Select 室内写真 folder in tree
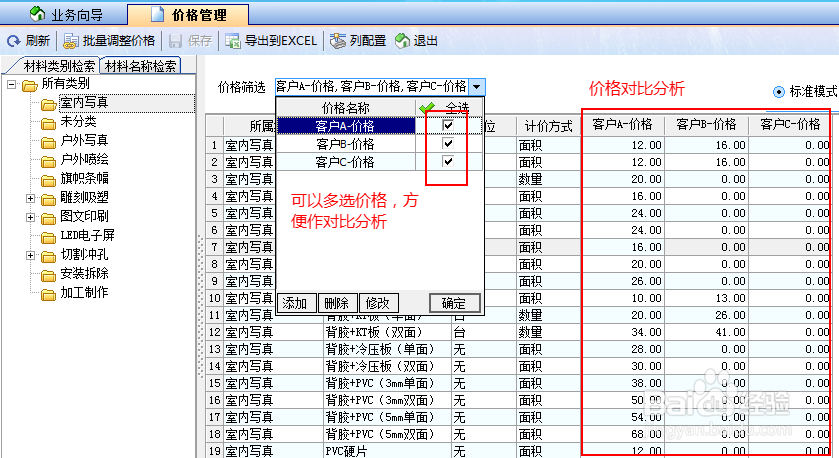 click(84, 103)
